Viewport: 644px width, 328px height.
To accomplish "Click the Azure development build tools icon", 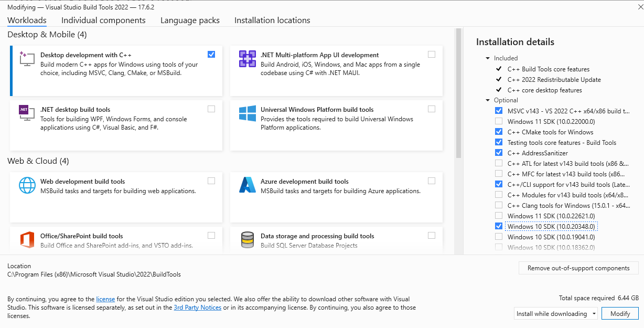I will coord(247,185).
